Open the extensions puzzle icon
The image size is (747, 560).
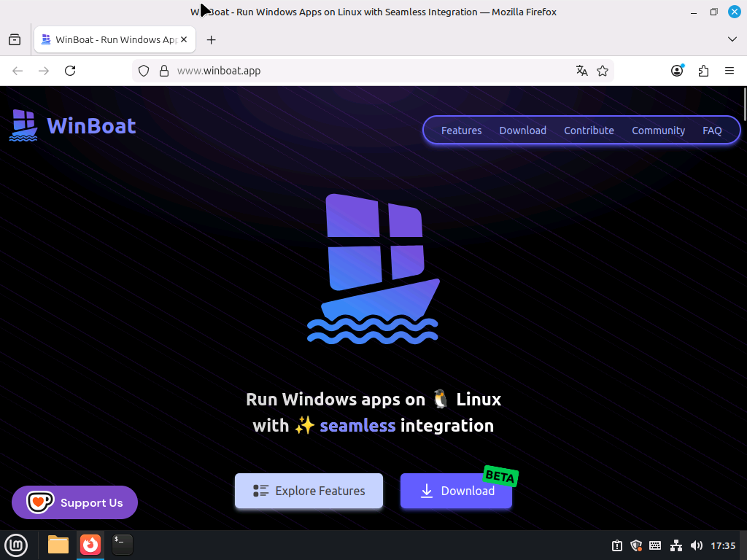pos(703,71)
